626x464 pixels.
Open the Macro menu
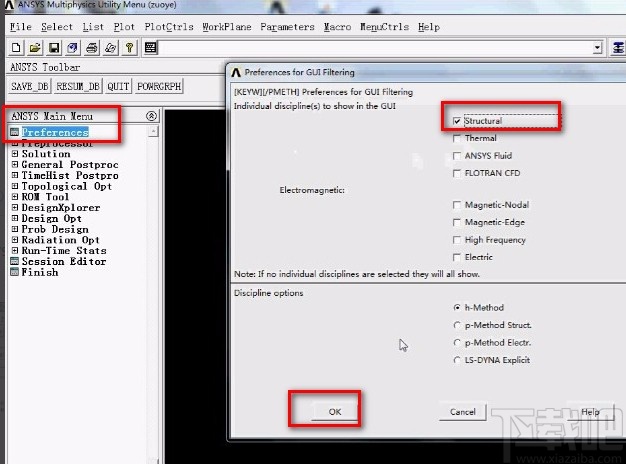click(x=337, y=27)
